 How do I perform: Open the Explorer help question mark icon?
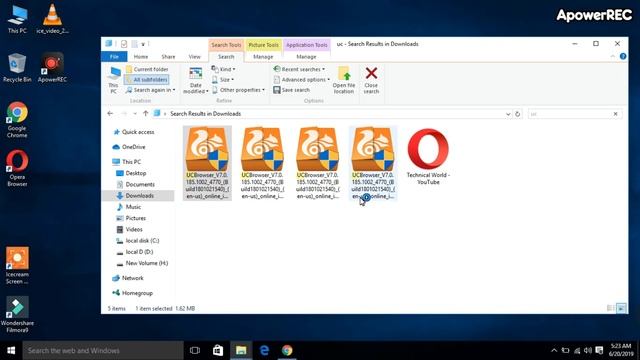pyautogui.click(x=623, y=56)
